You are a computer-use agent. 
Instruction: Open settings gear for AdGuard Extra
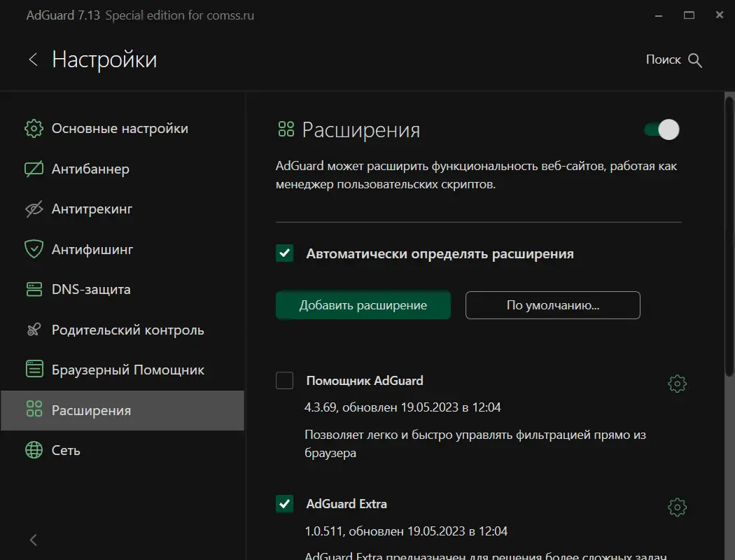tap(677, 507)
